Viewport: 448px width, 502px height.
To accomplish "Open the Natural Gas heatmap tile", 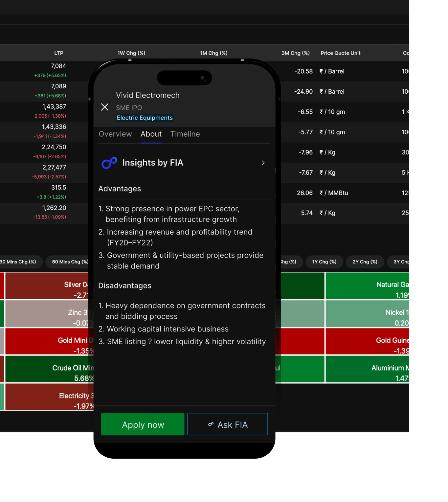I will pyautogui.click(x=367, y=286).
